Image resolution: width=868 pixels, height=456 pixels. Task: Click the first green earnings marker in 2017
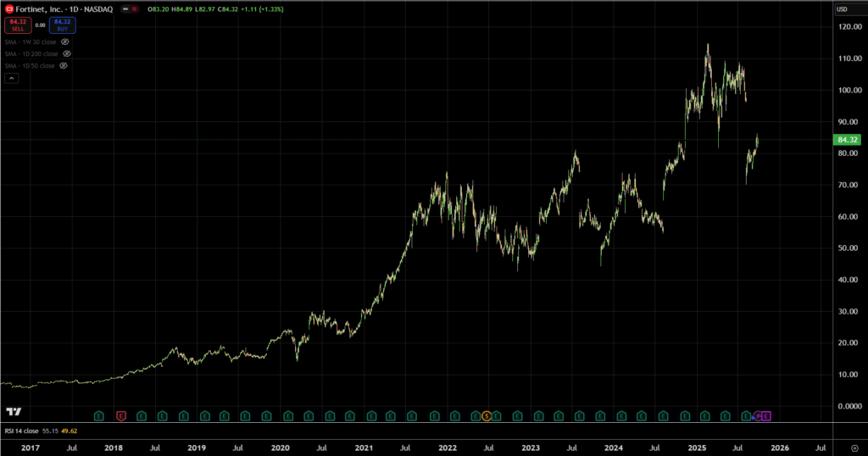99,415
